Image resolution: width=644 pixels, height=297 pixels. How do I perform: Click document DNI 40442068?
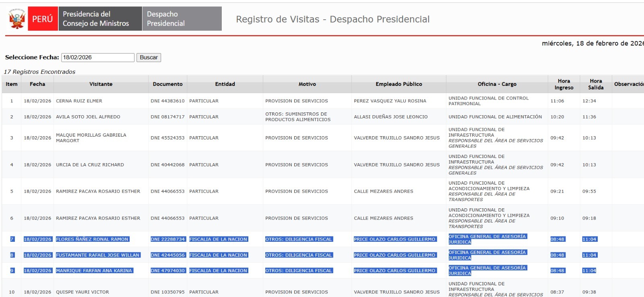pyautogui.click(x=168, y=165)
